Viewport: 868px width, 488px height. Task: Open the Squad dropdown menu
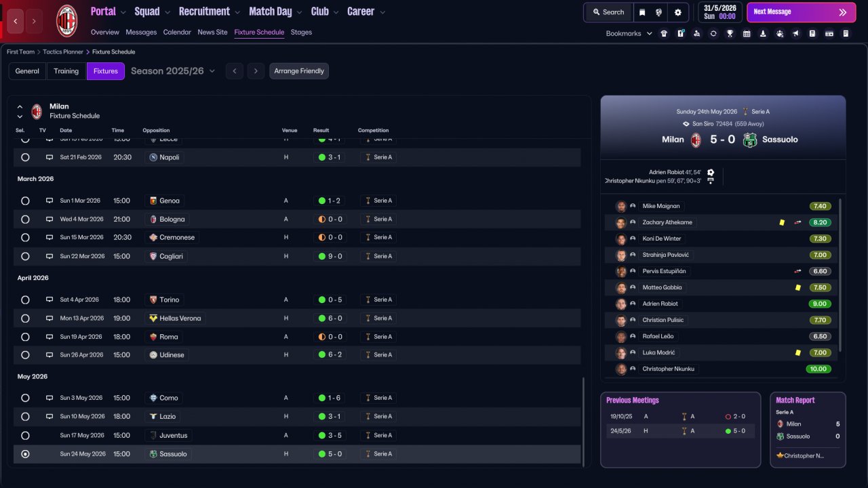point(153,12)
